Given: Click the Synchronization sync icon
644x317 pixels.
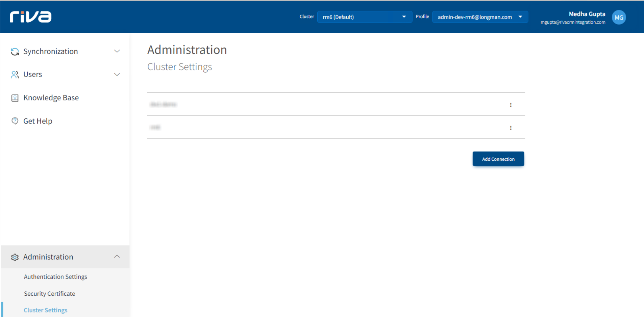Looking at the screenshot, I should click(15, 52).
